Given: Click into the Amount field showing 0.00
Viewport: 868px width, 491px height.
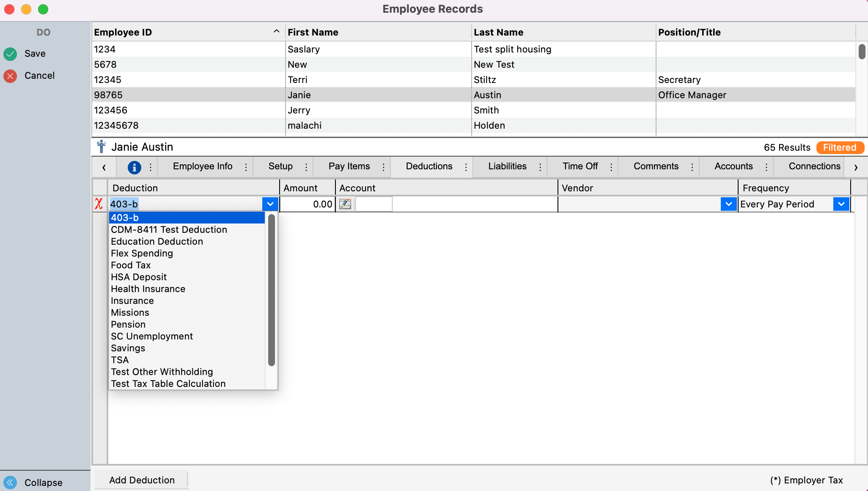Looking at the screenshot, I should point(308,204).
